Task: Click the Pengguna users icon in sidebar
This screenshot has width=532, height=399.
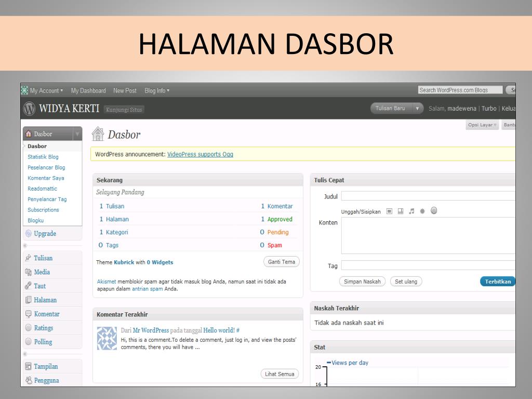Action: click(x=29, y=380)
